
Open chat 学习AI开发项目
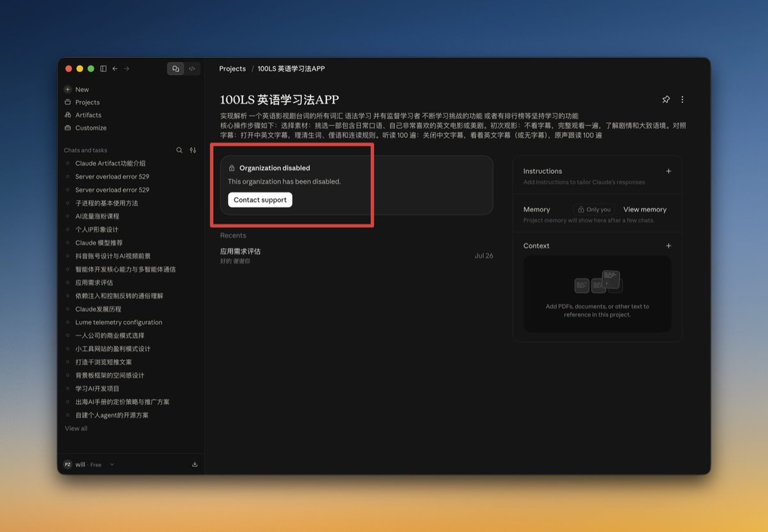pyautogui.click(x=97, y=389)
